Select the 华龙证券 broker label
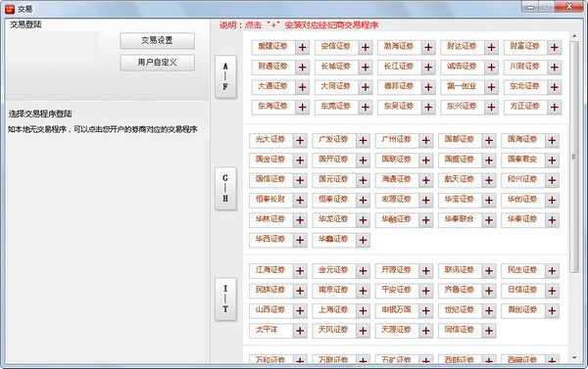Screen dimensions: 588x369 333,219
